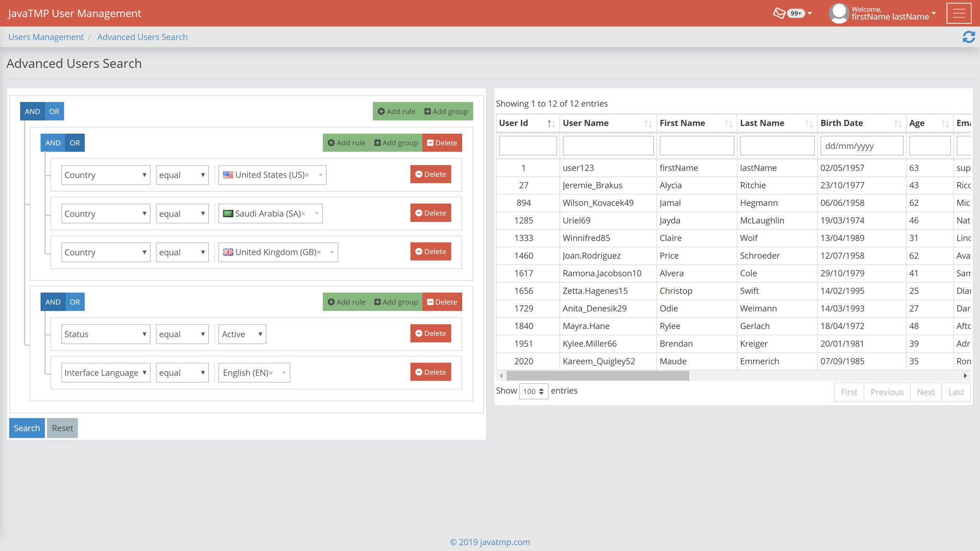The image size is (980, 551).
Task: Go to Previous page of results
Action: pyautogui.click(x=887, y=392)
